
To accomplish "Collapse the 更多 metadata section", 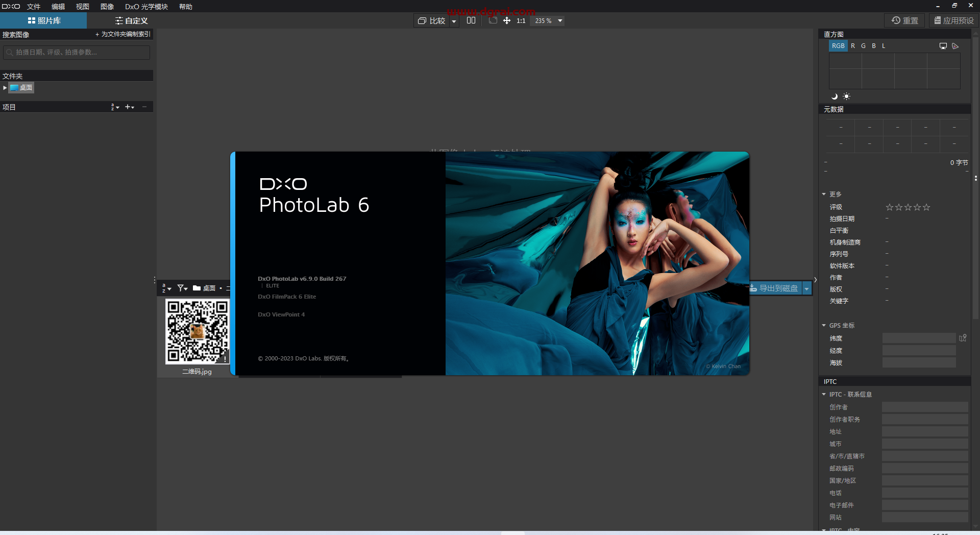I will coord(824,194).
